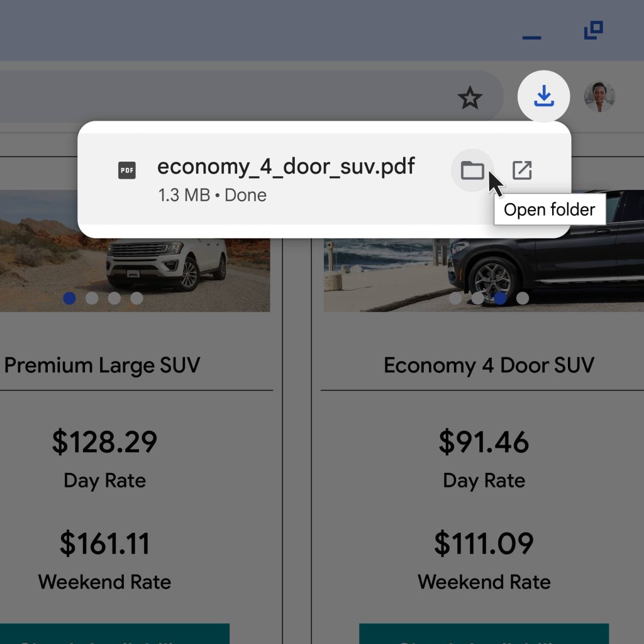Select second carousel dot for Premium Large SUV
Screen dimensions: 644x644
pyautogui.click(x=92, y=298)
